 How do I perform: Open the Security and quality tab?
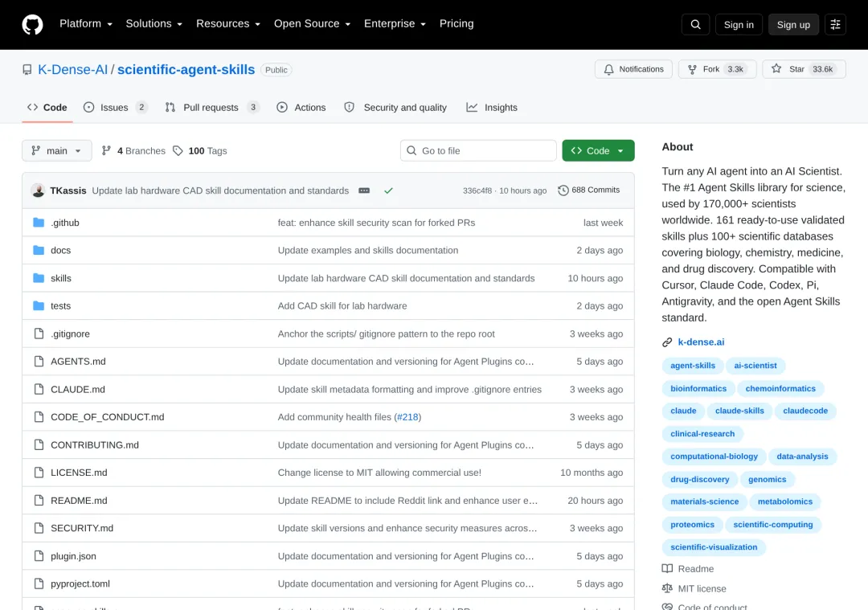point(395,108)
